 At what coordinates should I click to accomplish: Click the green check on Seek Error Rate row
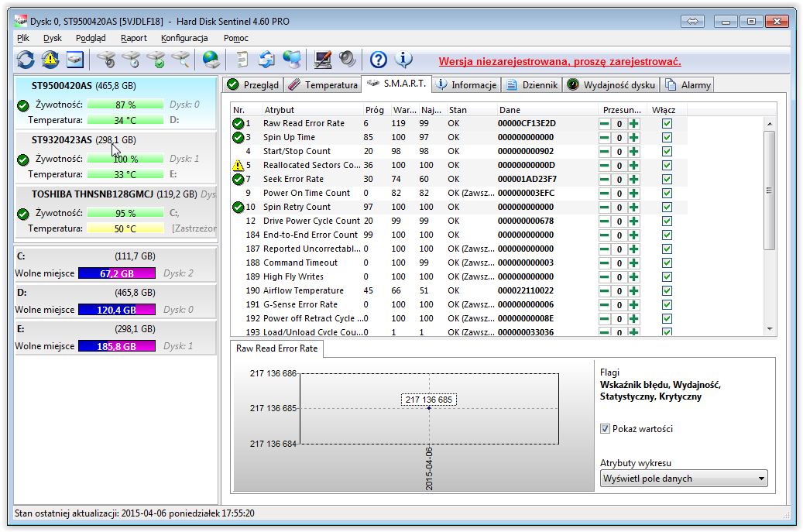238,179
